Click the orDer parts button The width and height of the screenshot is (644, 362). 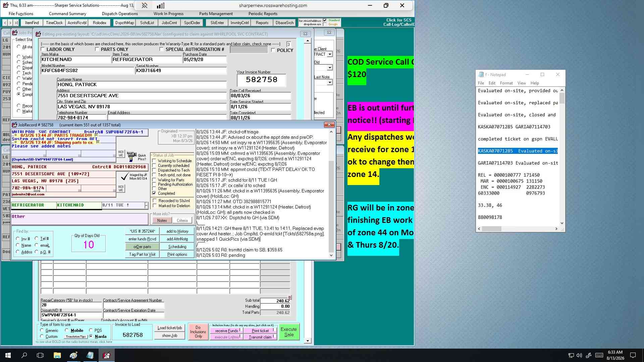[142, 247]
